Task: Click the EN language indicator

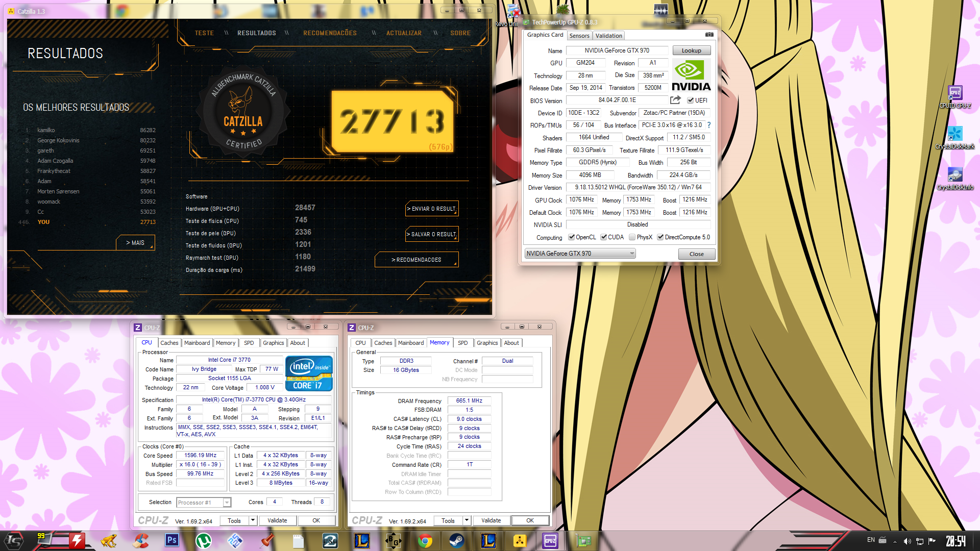Action: click(871, 540)
